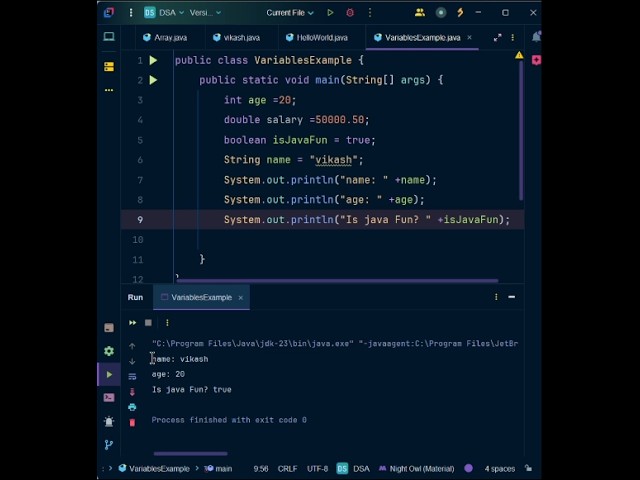Image resolution: width=640 pixels, height=480 pixels.
Task: Stop the running process square button
Action: click(148, 323)
